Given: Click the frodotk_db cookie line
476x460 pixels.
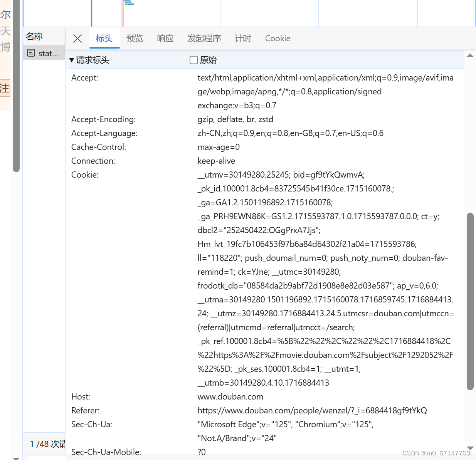Looking at the screenshot, I should [318, 286].
